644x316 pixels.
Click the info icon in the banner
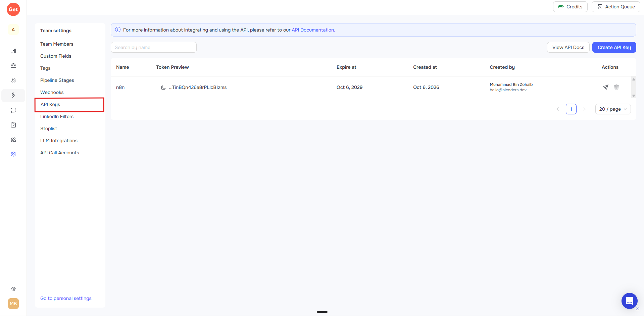pyautogui.click(x=118, y=30)
